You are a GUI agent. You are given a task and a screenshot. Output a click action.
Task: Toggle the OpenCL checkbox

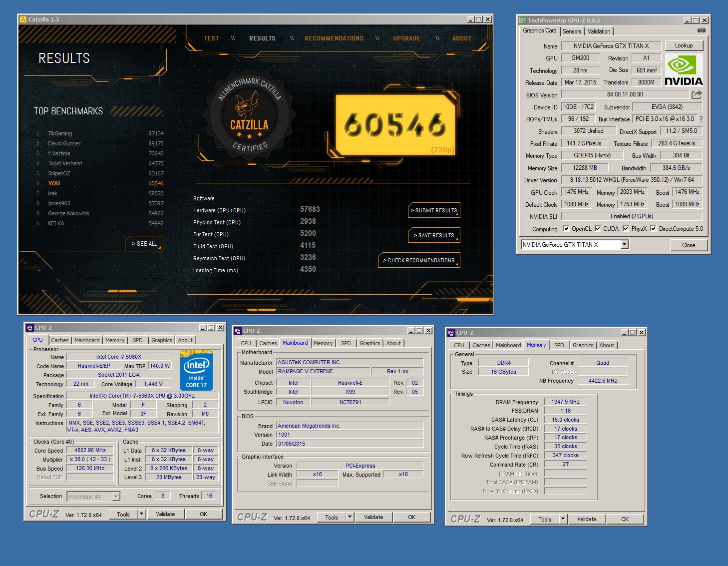click(x=566, y=229)
